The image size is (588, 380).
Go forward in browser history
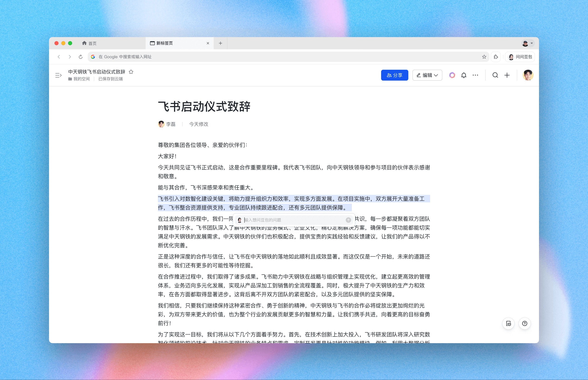tap(70, 57)
